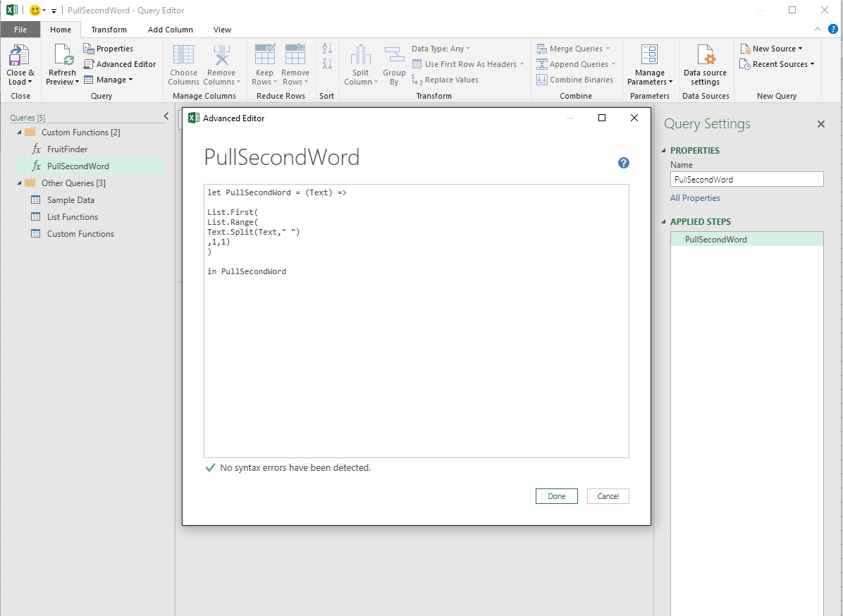Select the FruitFinder function query
This screenshot has width=843, height=616.
67,149
